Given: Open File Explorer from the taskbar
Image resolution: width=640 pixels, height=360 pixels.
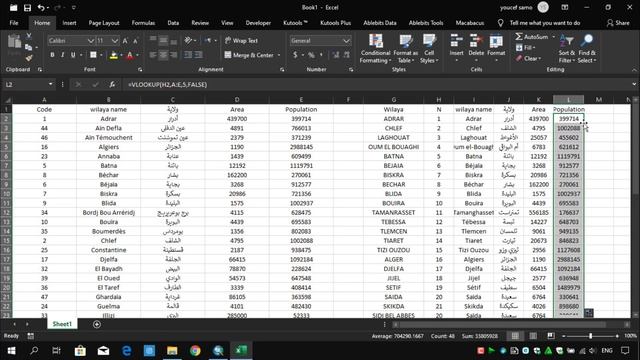Looking at the screenshot, I should point(172,351).
